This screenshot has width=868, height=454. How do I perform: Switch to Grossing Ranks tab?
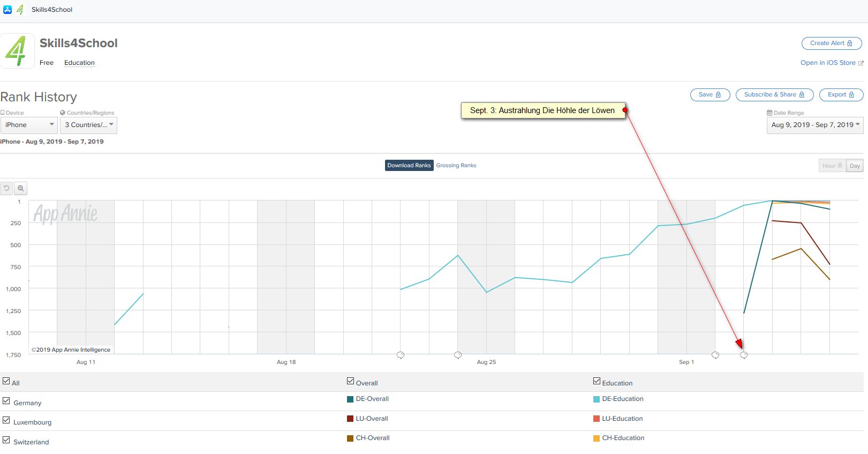tap(456, 165)
